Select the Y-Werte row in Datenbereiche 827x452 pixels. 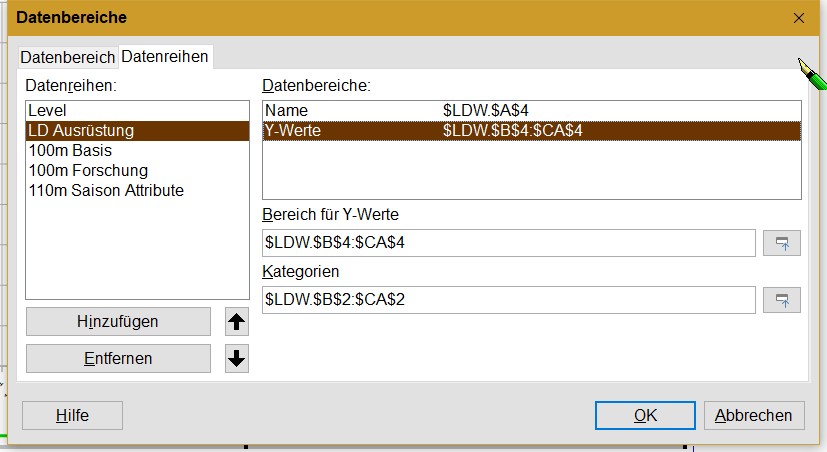point(532,131)
